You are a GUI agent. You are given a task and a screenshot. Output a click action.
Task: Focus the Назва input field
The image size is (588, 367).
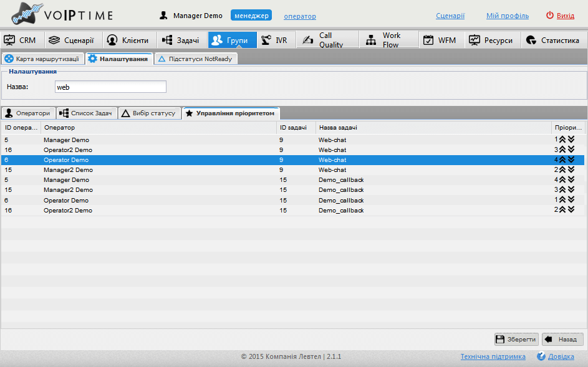coord(110,87)
